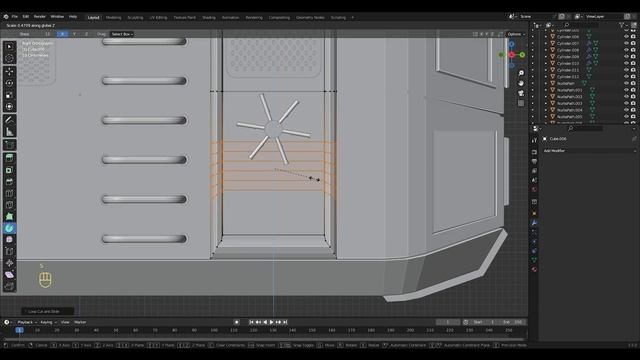Set spin axis to Z
Screen dimensions: 640x360
click(x=86, y=34)
